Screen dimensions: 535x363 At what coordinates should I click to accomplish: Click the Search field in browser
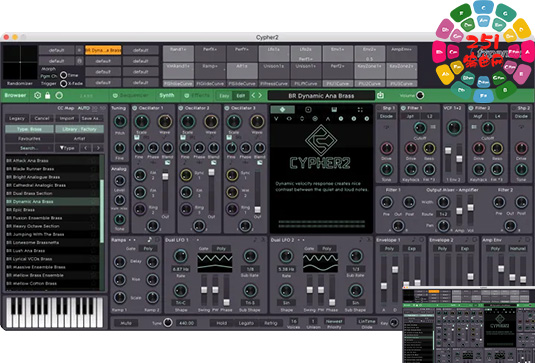tap(29, 148)
